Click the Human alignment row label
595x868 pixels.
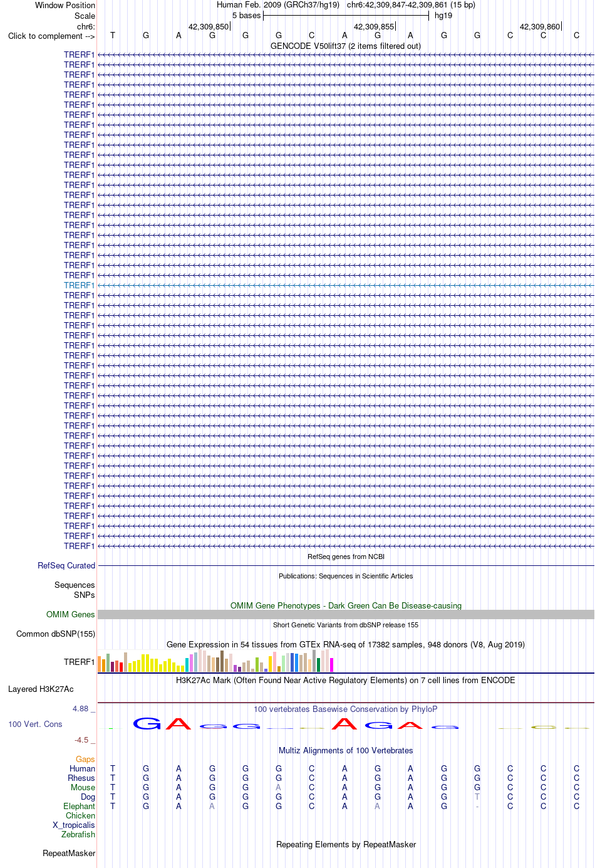[x=82, y=769]
